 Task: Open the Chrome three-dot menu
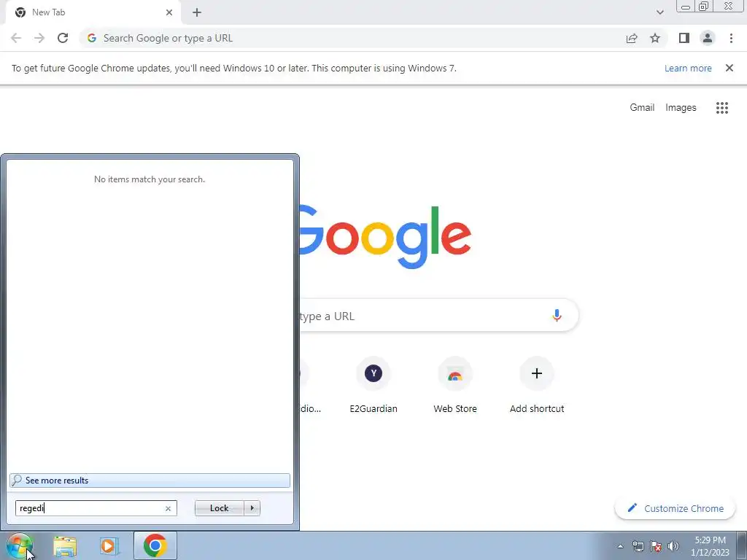point(731,38)
